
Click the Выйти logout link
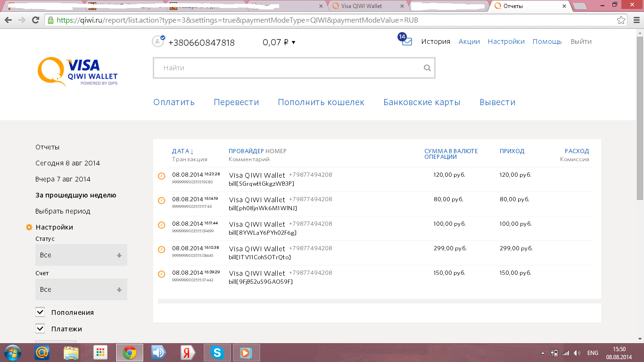(x=581, y=41)
